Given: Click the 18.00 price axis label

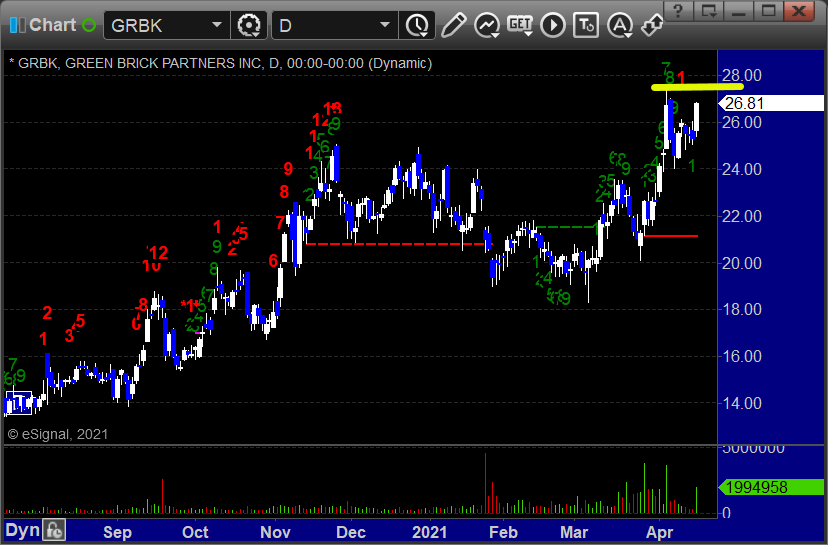Looking at the screenshot, I should (x=741, y=309).
